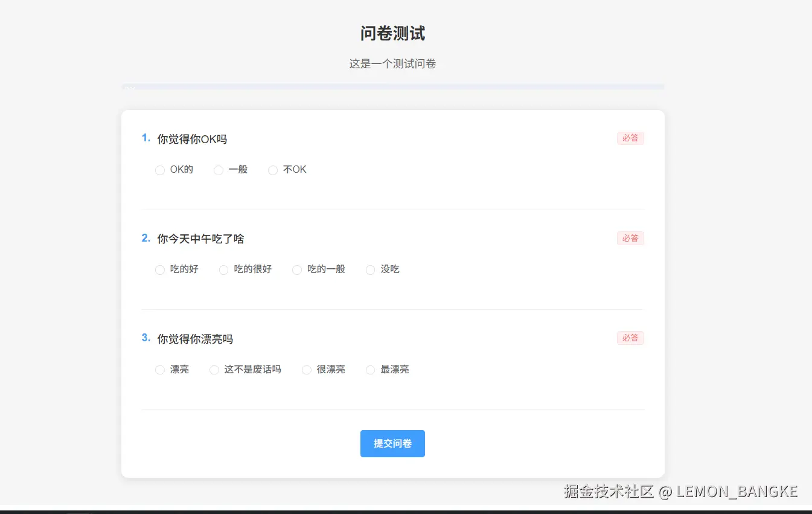Select the "这不是废话吗" radio option
812x514 pixels.
(214, 370)
